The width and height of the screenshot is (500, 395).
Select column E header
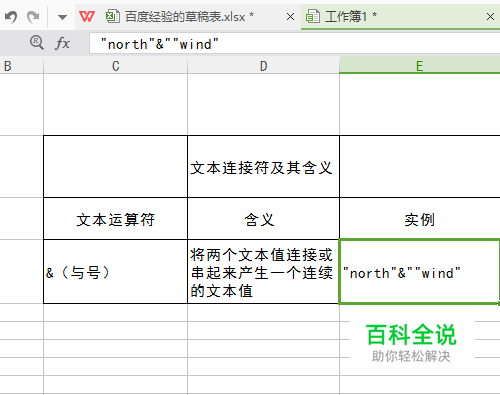[420, 65]
